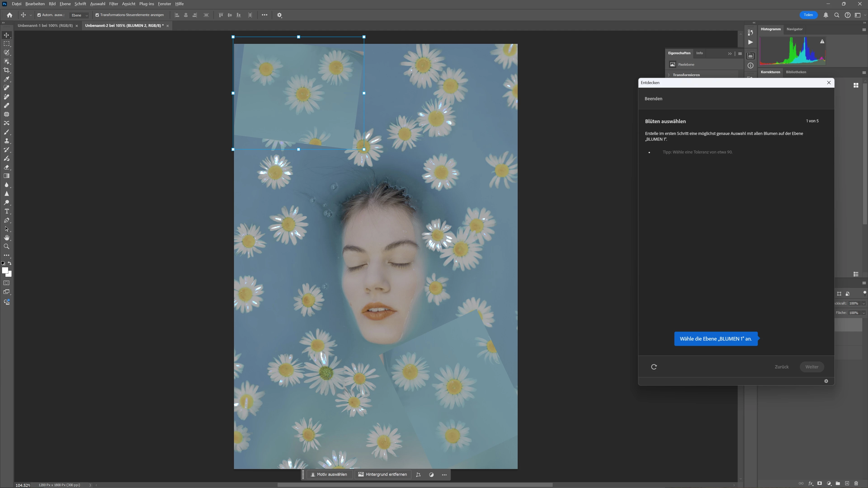868x488 pixels.
Task: Select the Rectangular Marquee tool
Action: click(x=6, y=44)
